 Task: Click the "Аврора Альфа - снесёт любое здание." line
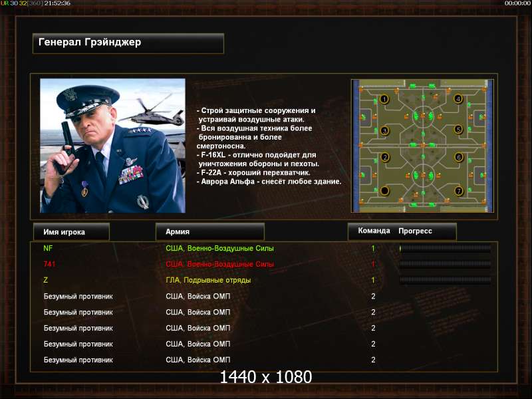269,181
